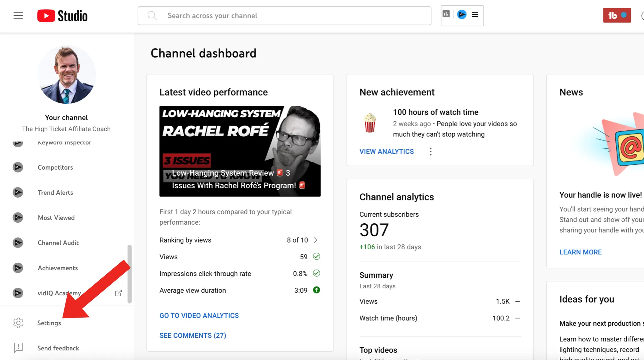The image size is (644, 360).
Task: Click Send feedback menu item
Action: click(x=58, y=348)
